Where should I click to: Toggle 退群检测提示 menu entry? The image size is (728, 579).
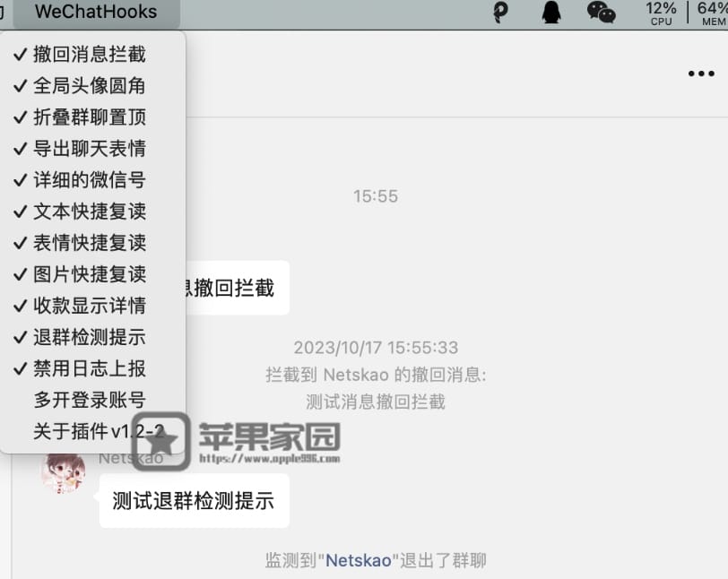(x=93, y=337)
